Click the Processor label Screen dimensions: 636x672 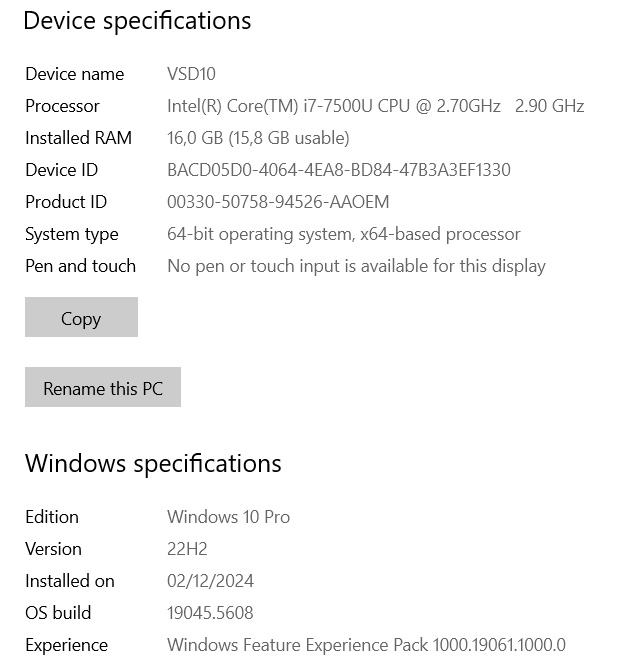click(62, 106)
